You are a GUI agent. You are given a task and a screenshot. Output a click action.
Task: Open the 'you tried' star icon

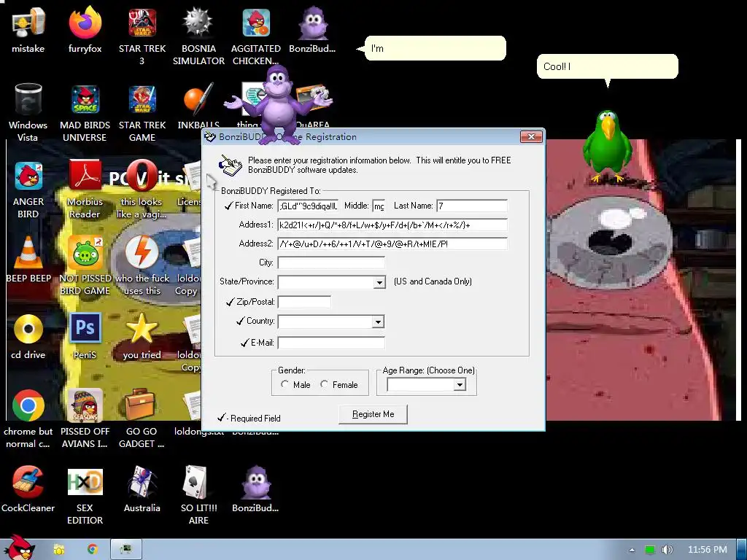click(x=142, y=329)
